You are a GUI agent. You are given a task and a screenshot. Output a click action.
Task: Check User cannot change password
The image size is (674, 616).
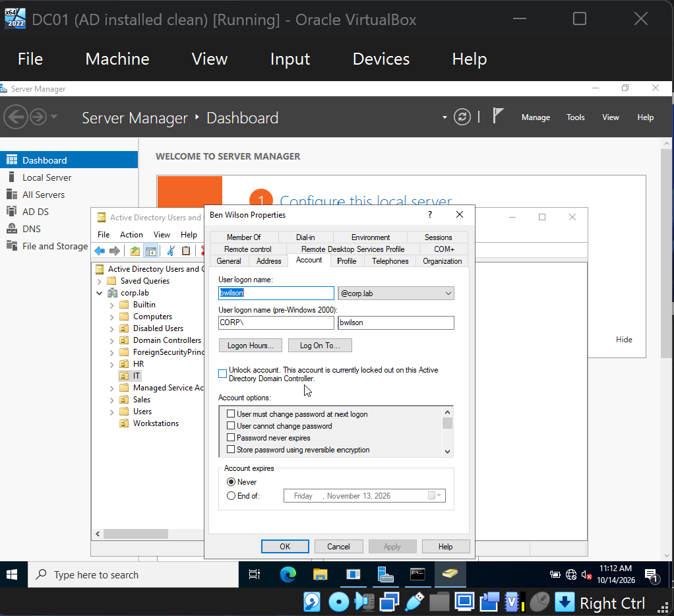point(231,425)
